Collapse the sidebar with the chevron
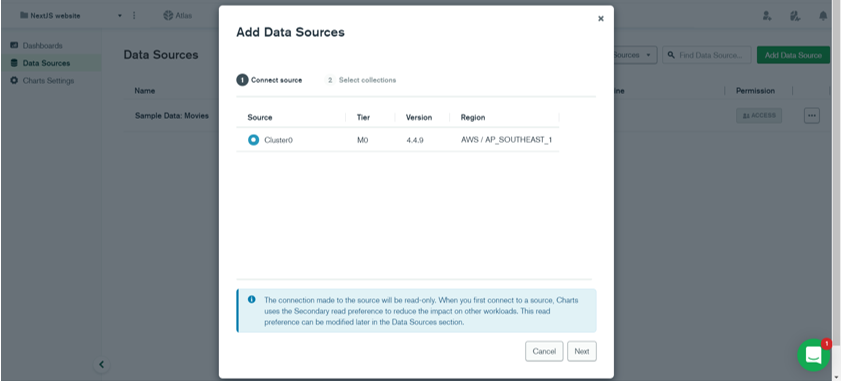Viewport: 845px width, 382px height. tap(101, 365)
